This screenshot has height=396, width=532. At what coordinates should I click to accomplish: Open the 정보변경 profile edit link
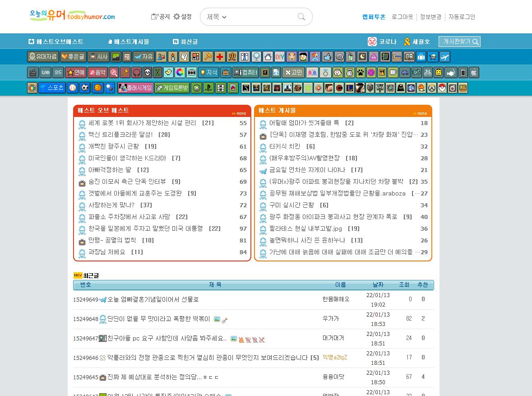pos(430,17)
